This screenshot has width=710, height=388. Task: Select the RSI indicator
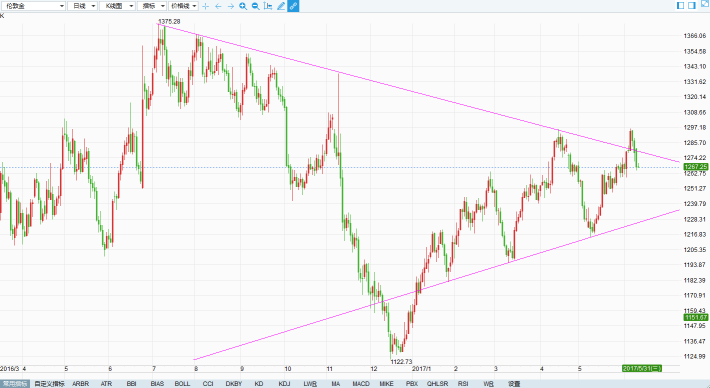(x=463, y=384)
